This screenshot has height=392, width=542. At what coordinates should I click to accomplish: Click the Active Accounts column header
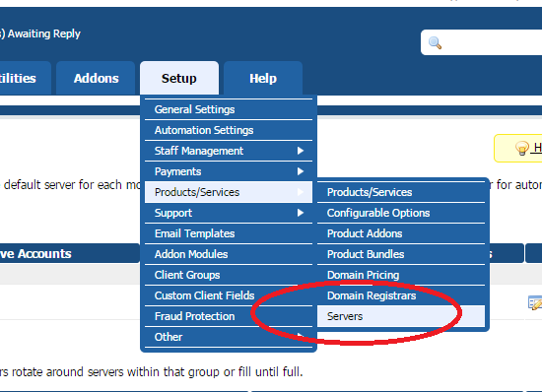(70, 253)
